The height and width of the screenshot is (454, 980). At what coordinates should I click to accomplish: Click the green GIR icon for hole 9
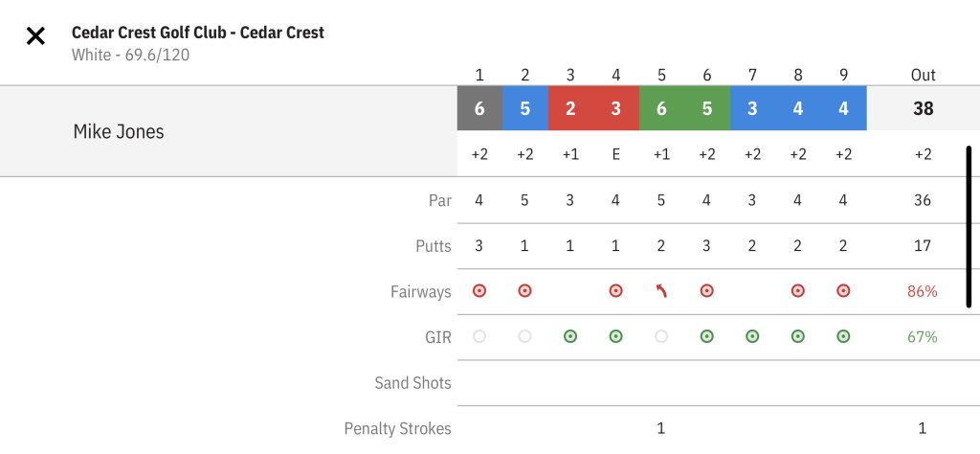pos(843,337)
